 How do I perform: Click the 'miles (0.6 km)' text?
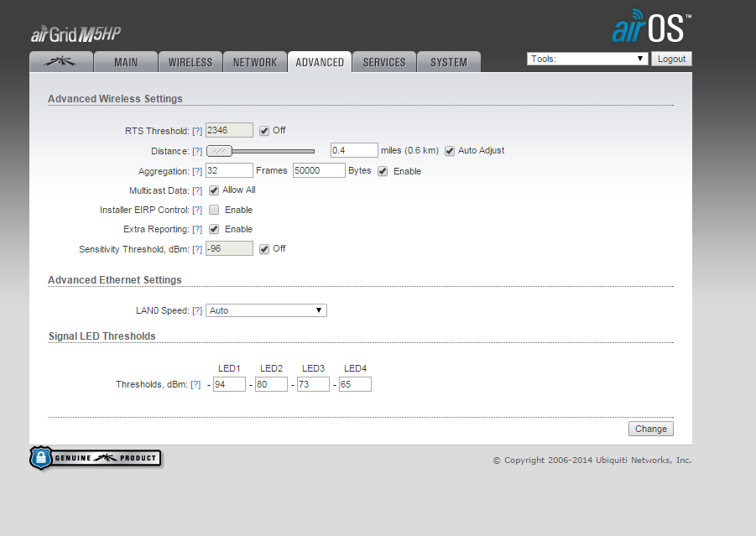tap(409, 150)
